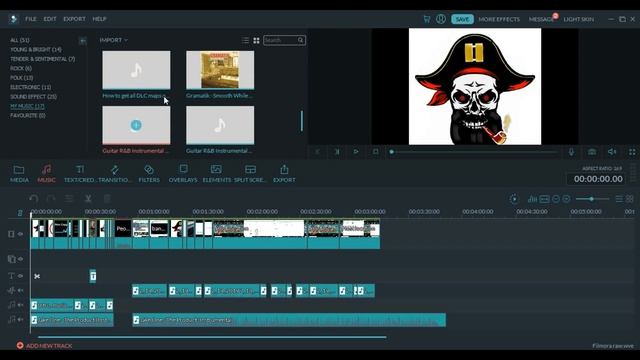The image size is (640, 360).
Task: Open the FILTERS tab
Action: pyautogui.click(x=149, y=173)
